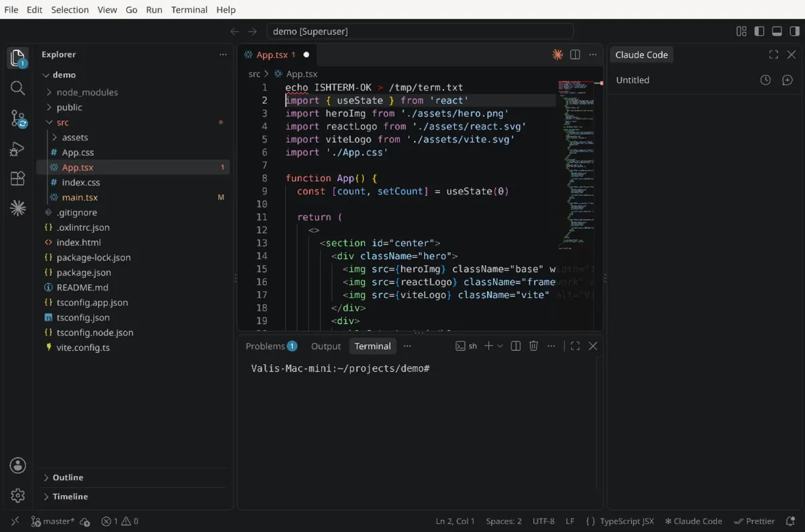
Task: Toggle the bottom Panel visibility
Action: (777, 32)
